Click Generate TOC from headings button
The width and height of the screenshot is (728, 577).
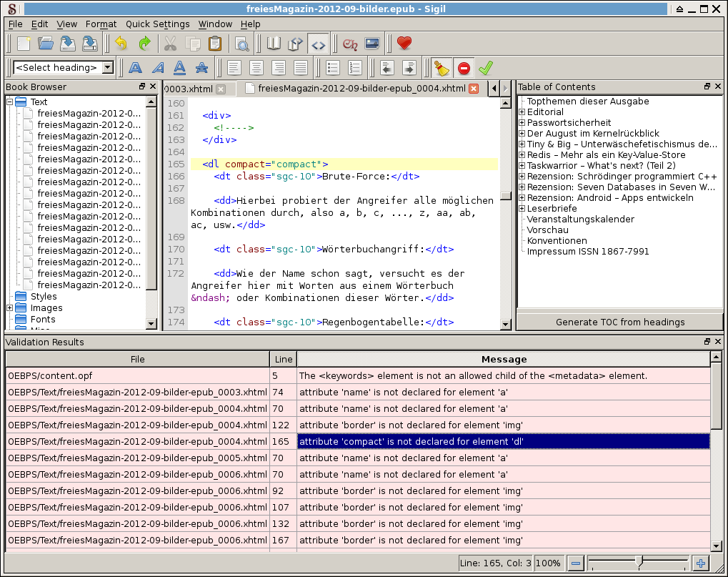619,322
